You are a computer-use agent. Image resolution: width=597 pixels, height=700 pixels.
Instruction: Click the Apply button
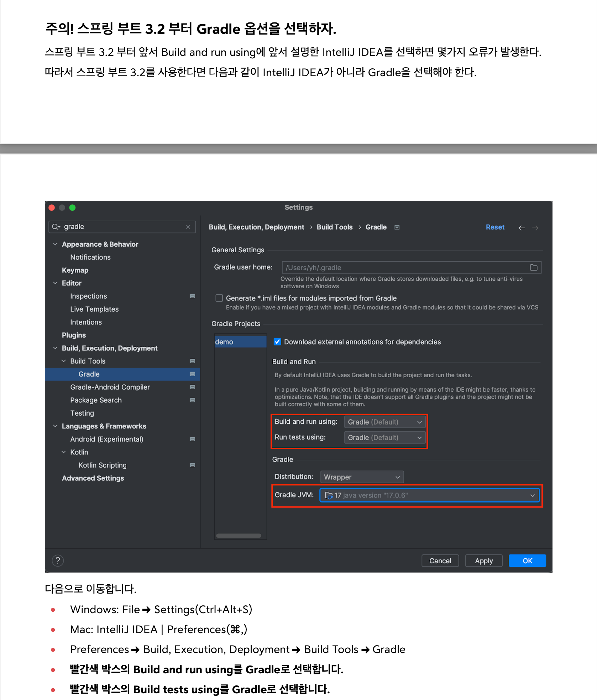pyautogui.click(x=484, y=561)
